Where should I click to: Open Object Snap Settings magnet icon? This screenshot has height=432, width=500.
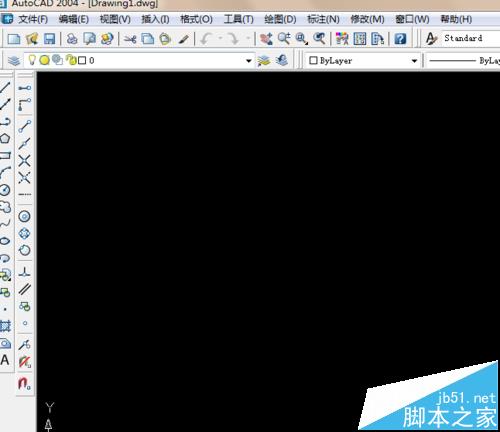[x=25, y=383]
